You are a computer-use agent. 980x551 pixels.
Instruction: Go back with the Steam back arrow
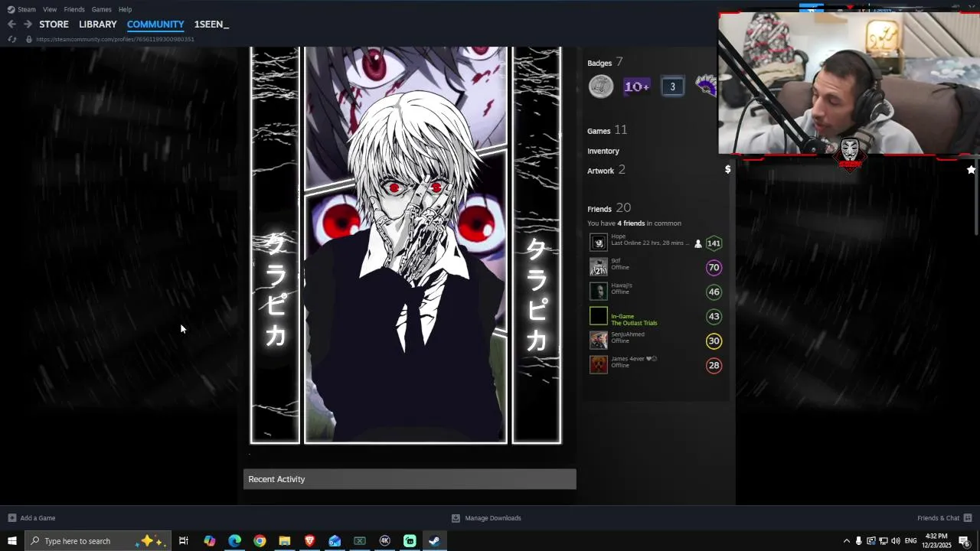point(11,24)
